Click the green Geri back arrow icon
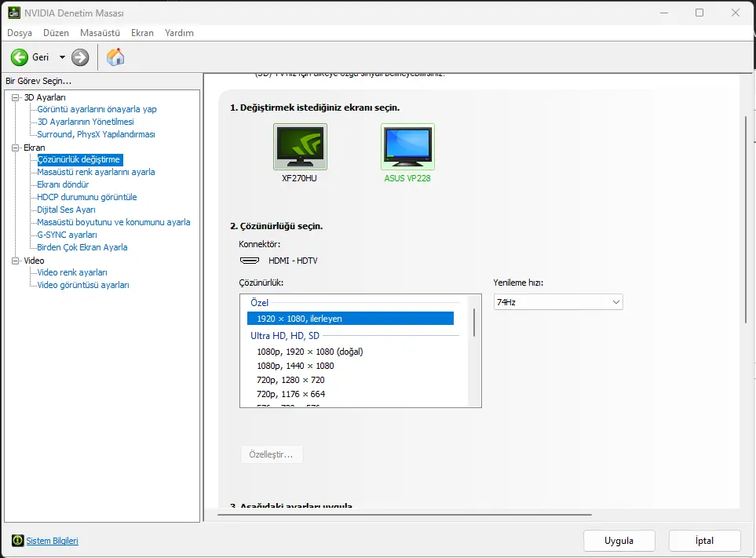 tap(20, 57)
